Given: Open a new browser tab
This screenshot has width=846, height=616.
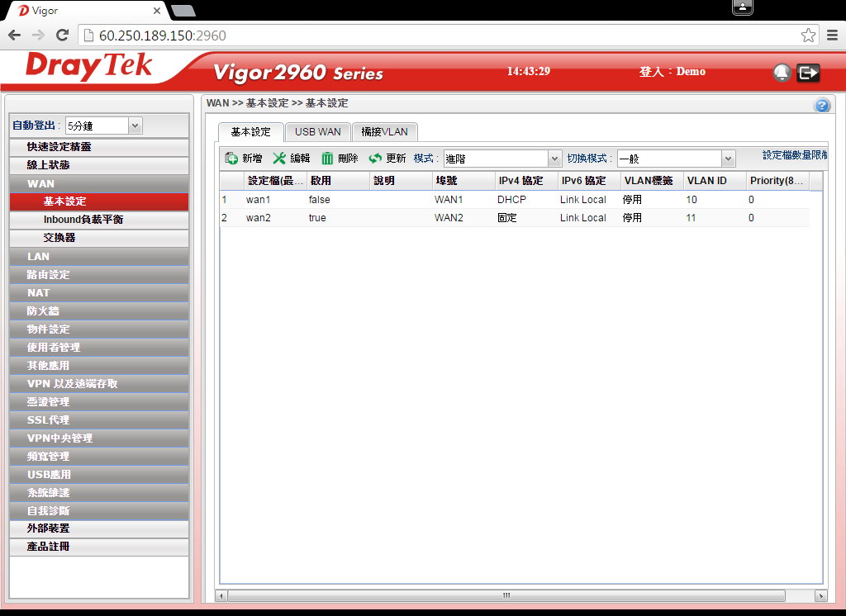Looking at the screenshot, I should pyautogui.click(x=183, y=11).
